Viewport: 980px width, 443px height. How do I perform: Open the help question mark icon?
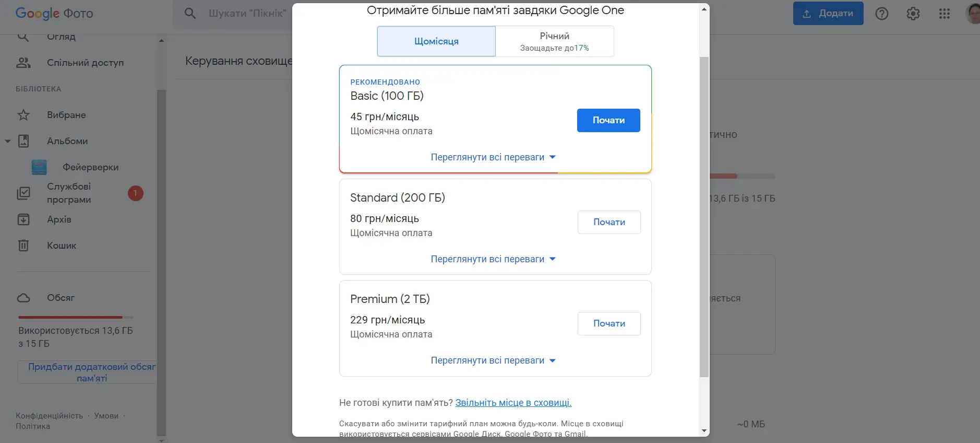(x=882, y=14)
